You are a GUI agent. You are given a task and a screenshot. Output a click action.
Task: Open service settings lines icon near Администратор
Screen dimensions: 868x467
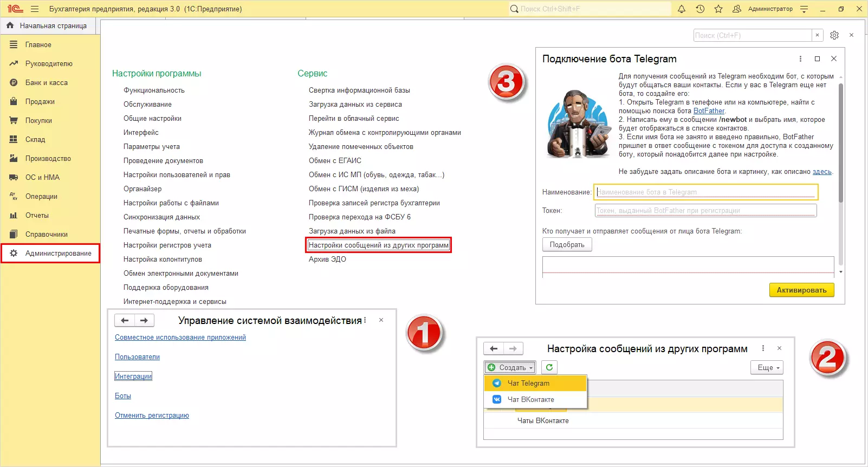pos(804,9)
